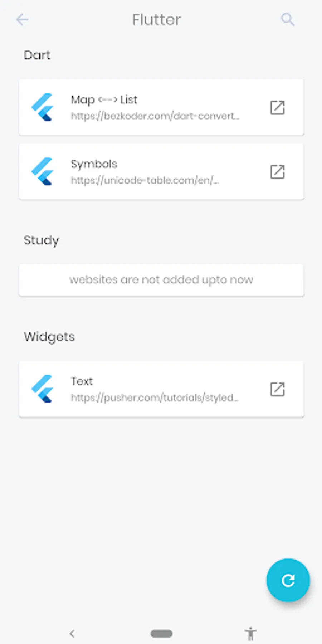Screen dimensions: 322x644
Task: Tap the back chevron in the navigation bar
Action: tap(72, 630)
